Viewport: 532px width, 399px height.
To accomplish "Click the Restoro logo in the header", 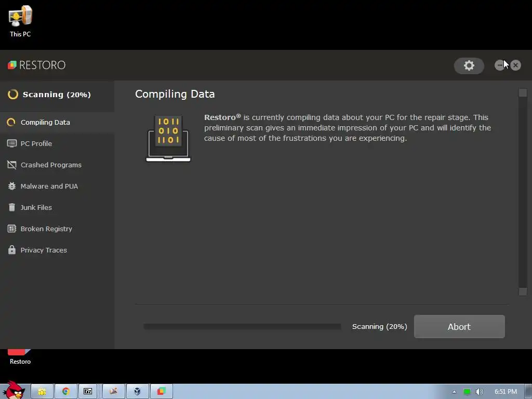I will [x=36, y=65].
